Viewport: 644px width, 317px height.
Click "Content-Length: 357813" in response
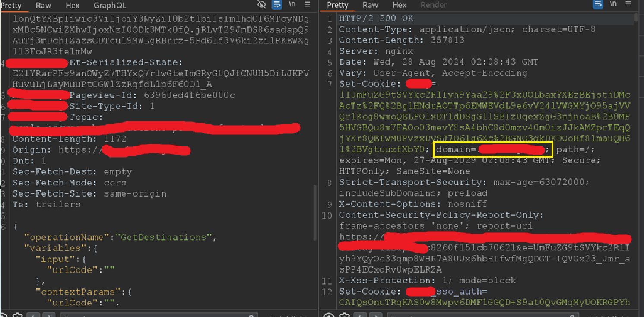[402, 40]
